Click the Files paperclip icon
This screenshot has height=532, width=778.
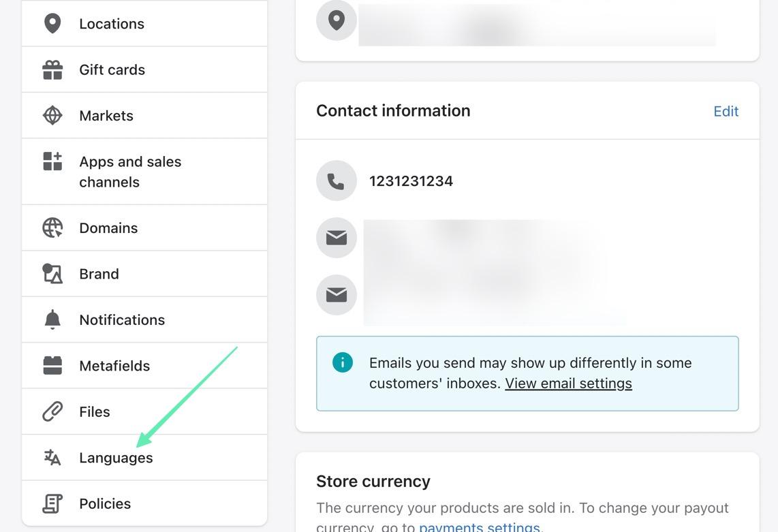coord(52,411)
